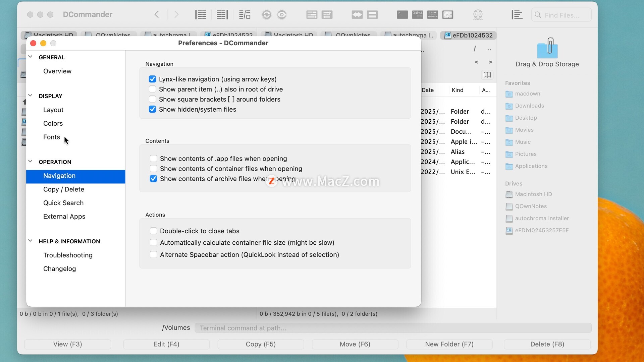
Task: Click the eFDb102453257E5F drive icon
Action: click(x=509, y=231)
